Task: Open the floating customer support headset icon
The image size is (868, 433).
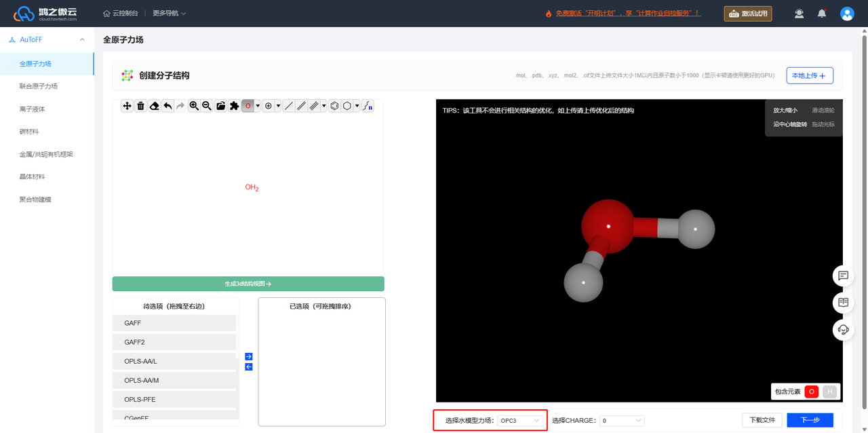Action: point(844,330)
